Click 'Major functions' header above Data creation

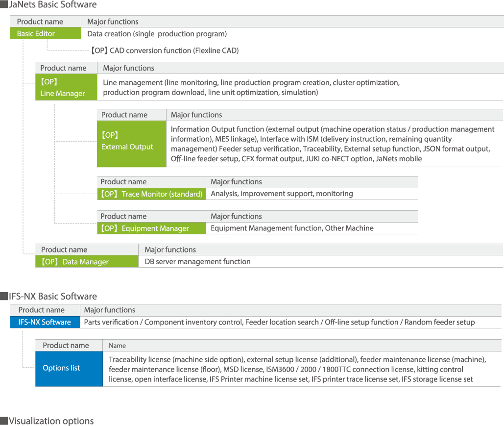point(113,22)
